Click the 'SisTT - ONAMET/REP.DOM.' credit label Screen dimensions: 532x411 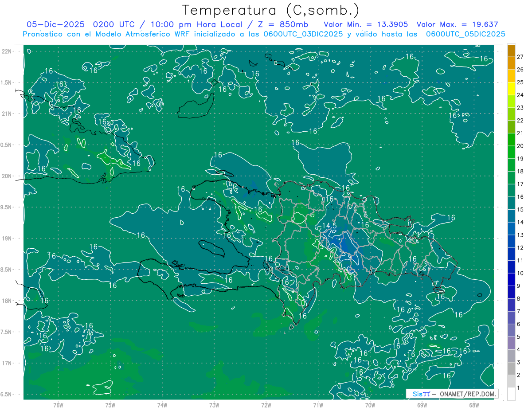pos(452,394)
